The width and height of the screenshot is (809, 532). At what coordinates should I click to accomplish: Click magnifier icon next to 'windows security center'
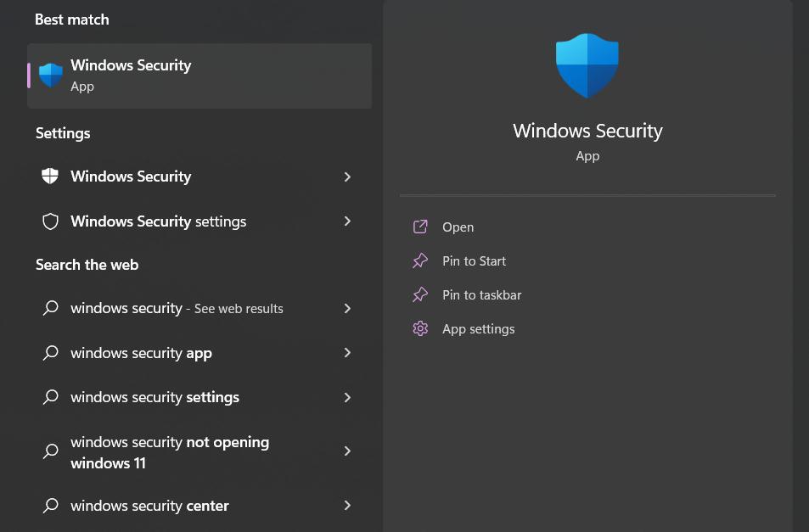click(x=51, y=505)
